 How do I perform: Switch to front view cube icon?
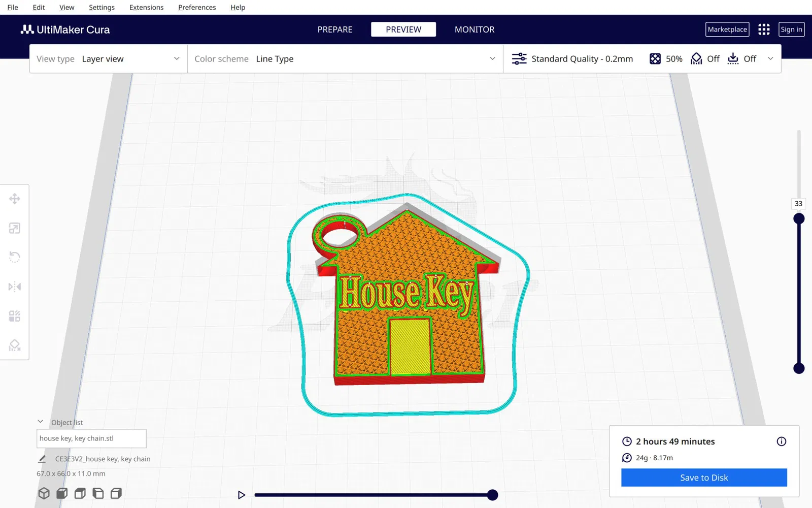pyautogui.click(x=62, y=493)
